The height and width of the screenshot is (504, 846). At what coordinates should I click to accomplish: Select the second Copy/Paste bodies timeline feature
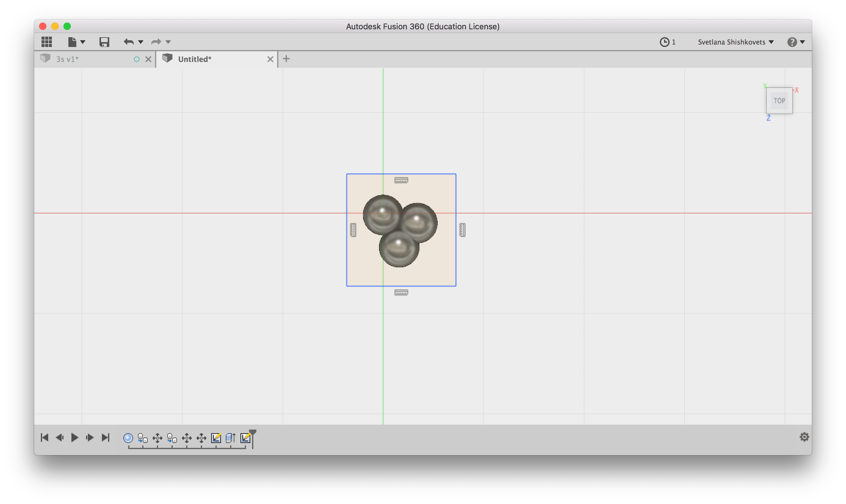(x=172, y=438)
